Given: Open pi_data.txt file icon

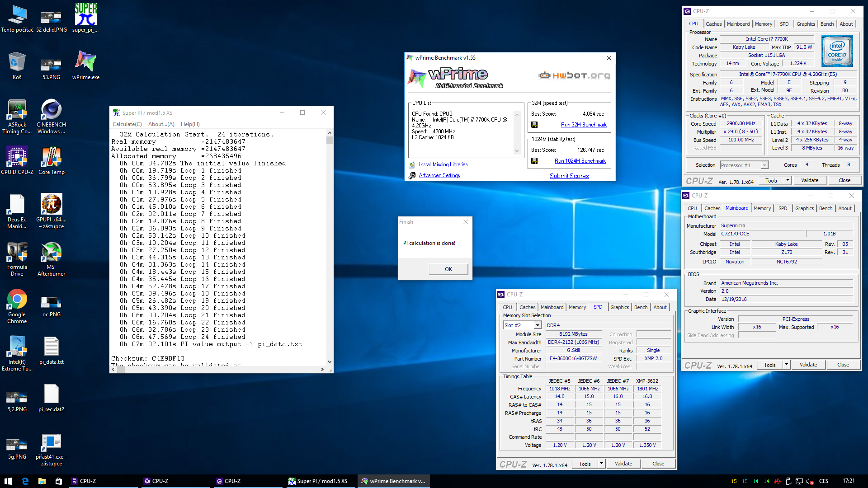Looking at the screenshot, I should click(51, 351).
